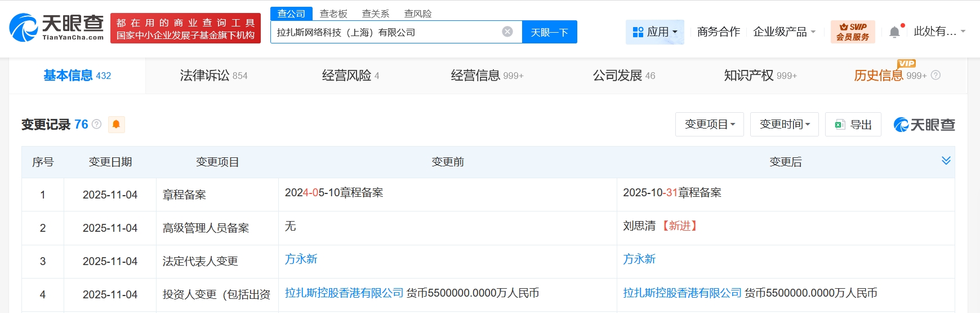980x313 pixels.
Task: Click the help icon beside 历史信息
Action: coord(936,75)
